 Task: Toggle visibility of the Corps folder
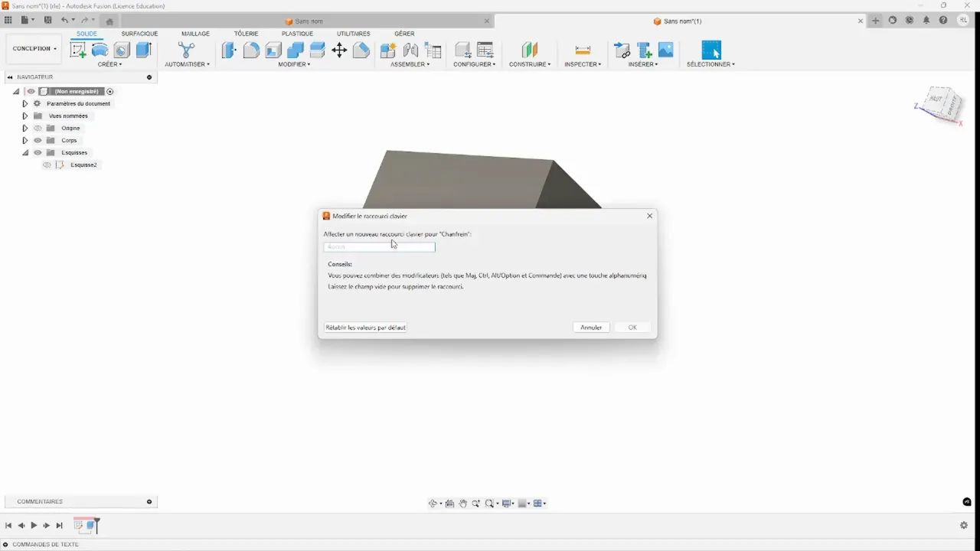[37, 140]
